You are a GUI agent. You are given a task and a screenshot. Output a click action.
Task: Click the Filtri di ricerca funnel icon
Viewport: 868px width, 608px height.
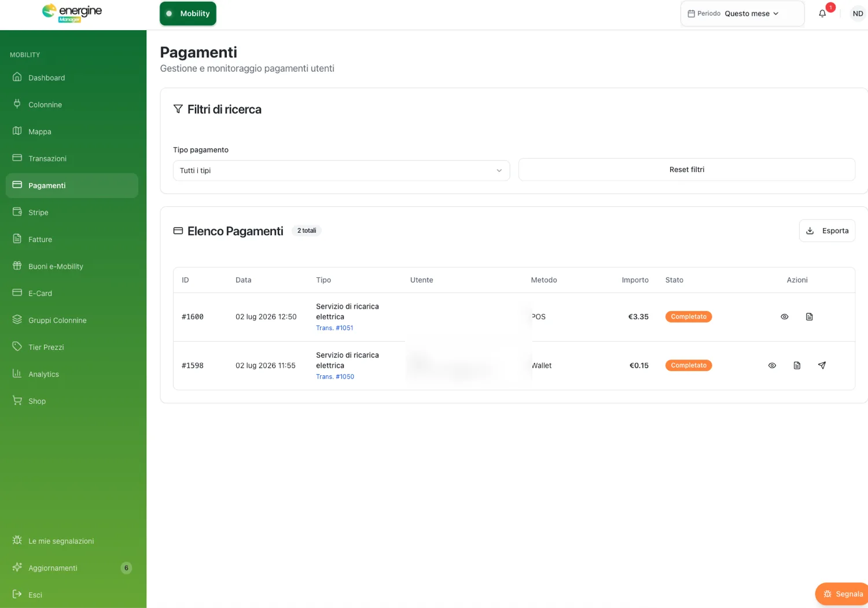pyautogui.click(x=178, y=109)
